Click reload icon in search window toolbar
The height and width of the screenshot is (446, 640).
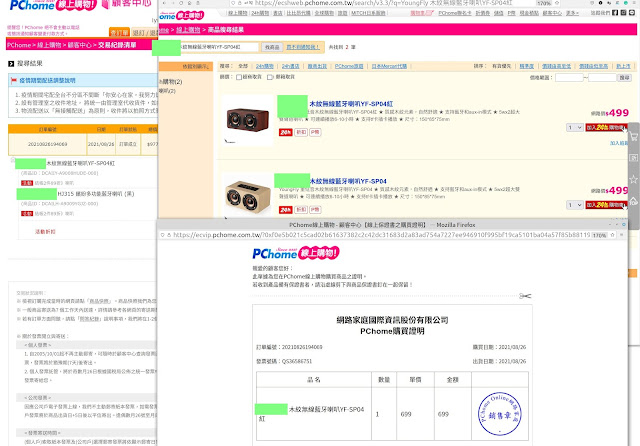point(181,3)
